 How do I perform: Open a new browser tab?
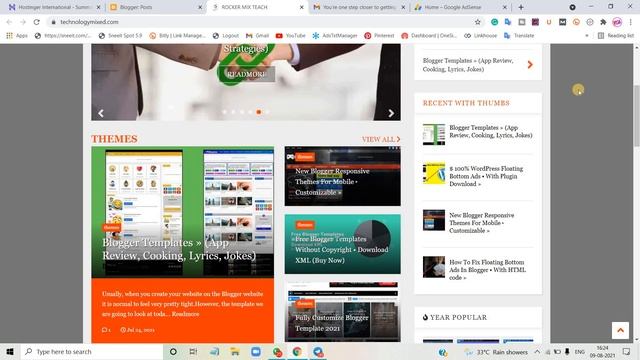[x=521, y=7]
